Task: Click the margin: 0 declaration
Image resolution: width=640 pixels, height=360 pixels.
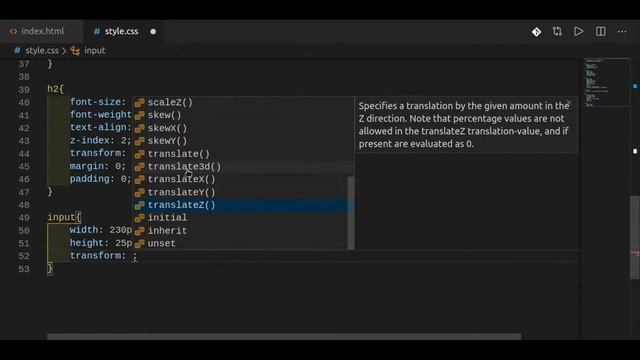Action: 98,166
